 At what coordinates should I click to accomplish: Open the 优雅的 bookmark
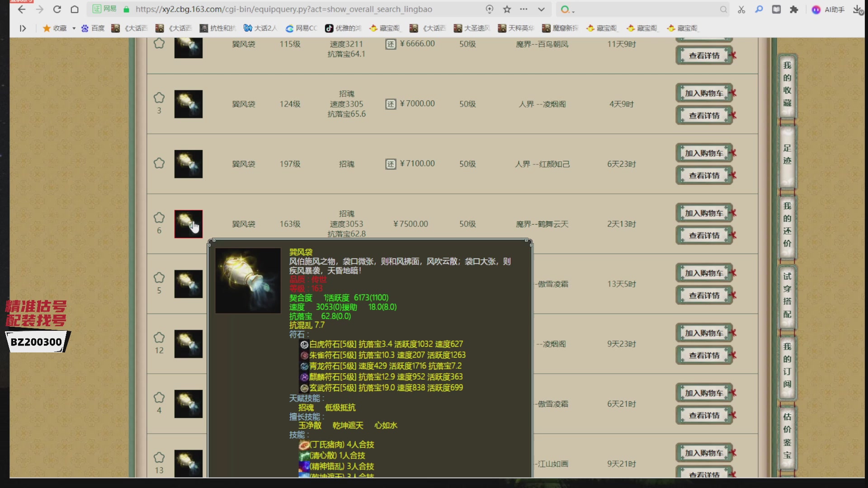tap(343, 28)
